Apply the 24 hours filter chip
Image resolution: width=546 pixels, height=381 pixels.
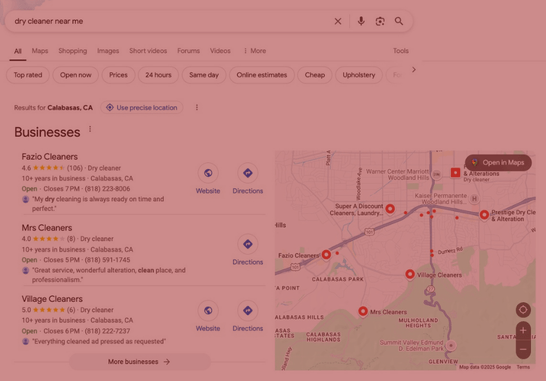click(158, 75)
